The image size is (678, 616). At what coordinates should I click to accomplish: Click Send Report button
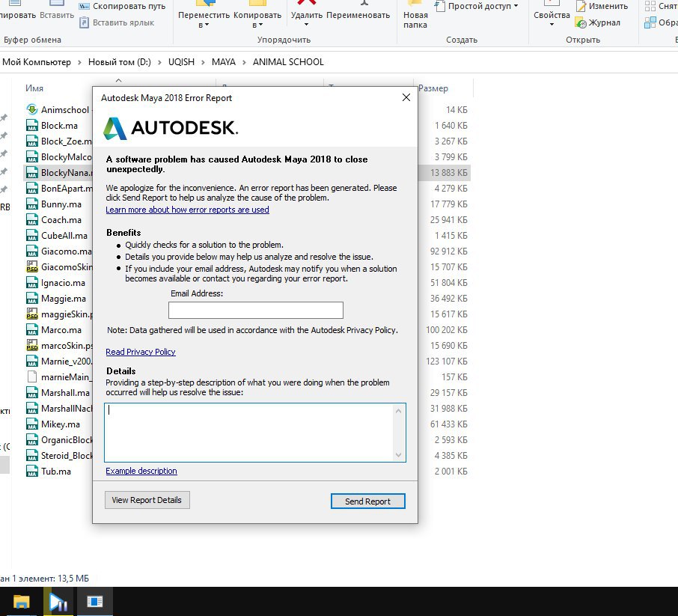point(367,501)
